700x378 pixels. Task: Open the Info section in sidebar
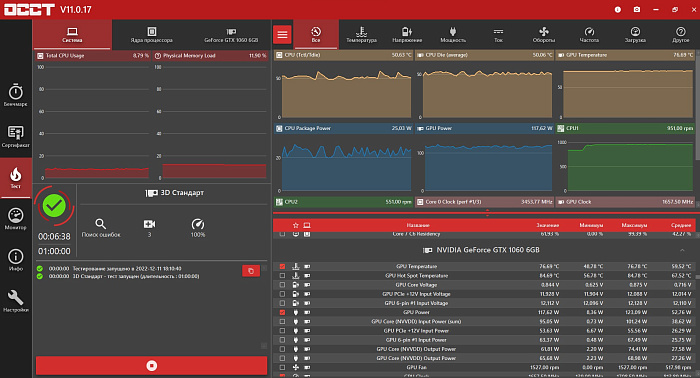(16, 260)
